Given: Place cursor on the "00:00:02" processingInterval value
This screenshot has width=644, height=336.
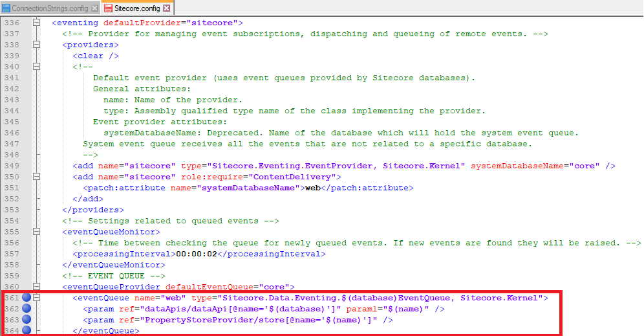Looking at the screenshot, I should 197,254.
